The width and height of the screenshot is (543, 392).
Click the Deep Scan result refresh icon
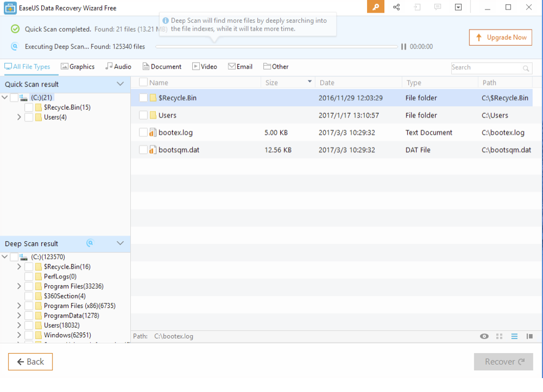(90, 243)
